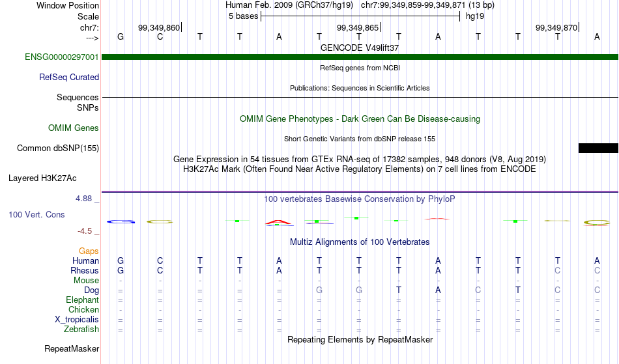Click the Chicken alignment row label

83,310
